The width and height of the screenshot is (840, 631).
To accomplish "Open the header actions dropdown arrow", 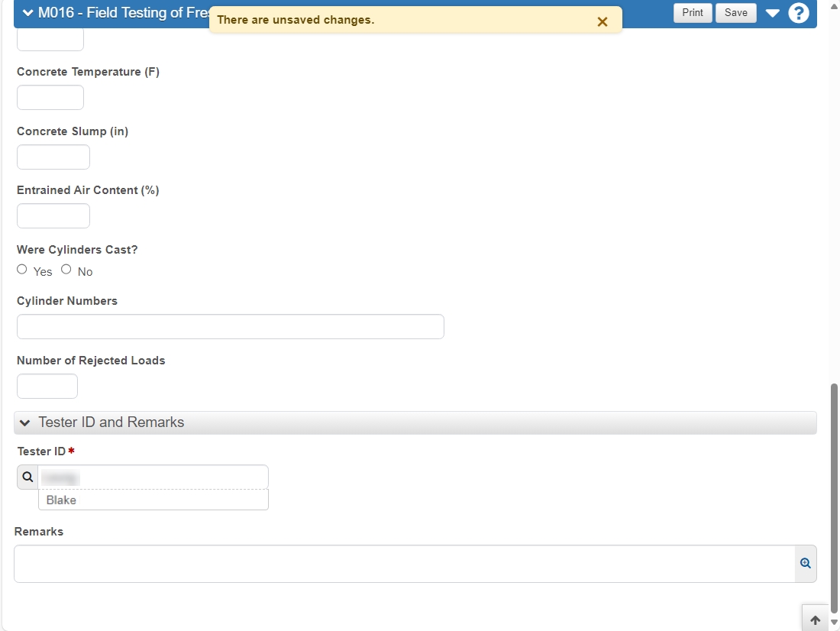I will point(772,13).
